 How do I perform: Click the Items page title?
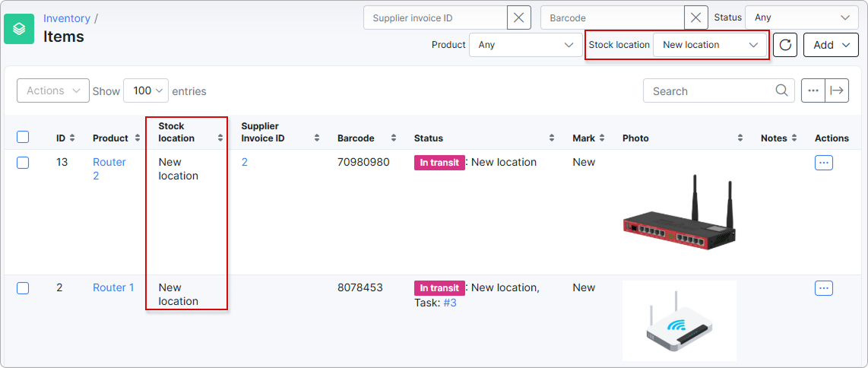[64, 36]
